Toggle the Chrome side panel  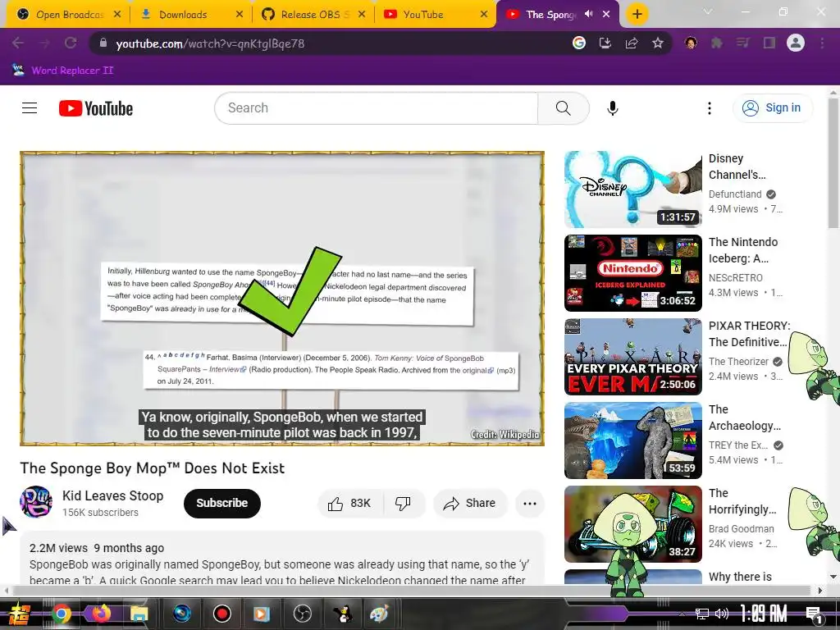coord(769,43)
